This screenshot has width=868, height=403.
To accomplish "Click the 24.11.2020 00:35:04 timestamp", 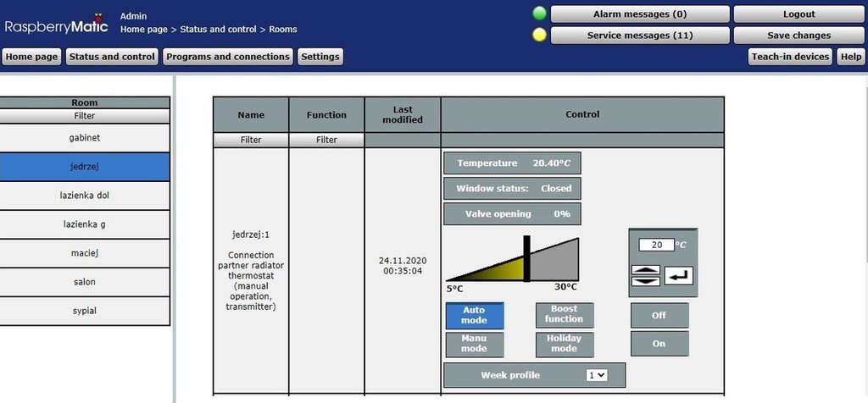I will click(x=403, y=266).
